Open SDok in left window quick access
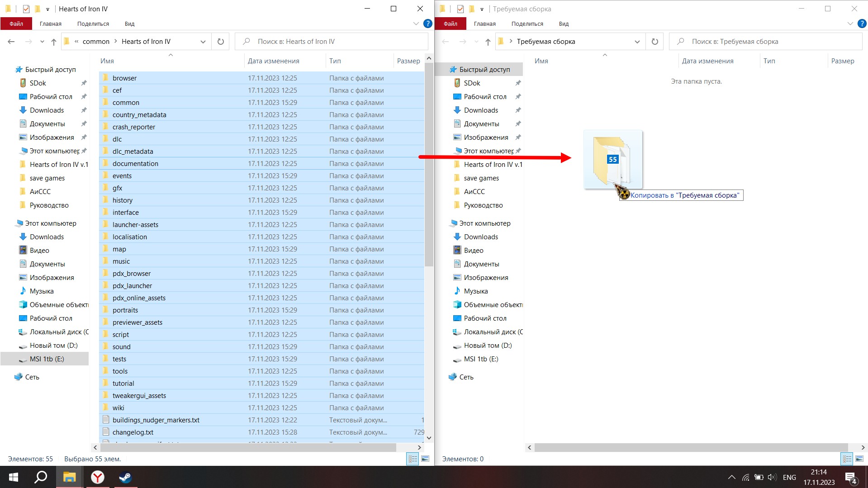 [38, 83]
